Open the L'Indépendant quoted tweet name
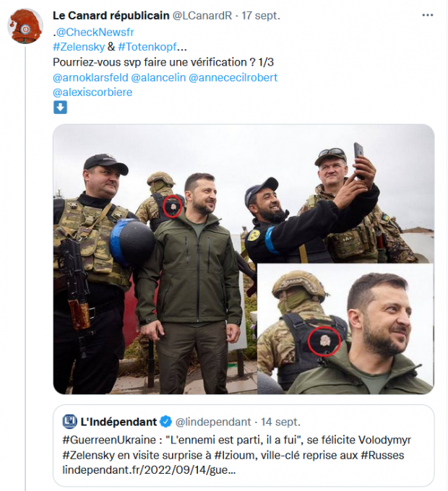Screen dimensions: 448x491 119,422
